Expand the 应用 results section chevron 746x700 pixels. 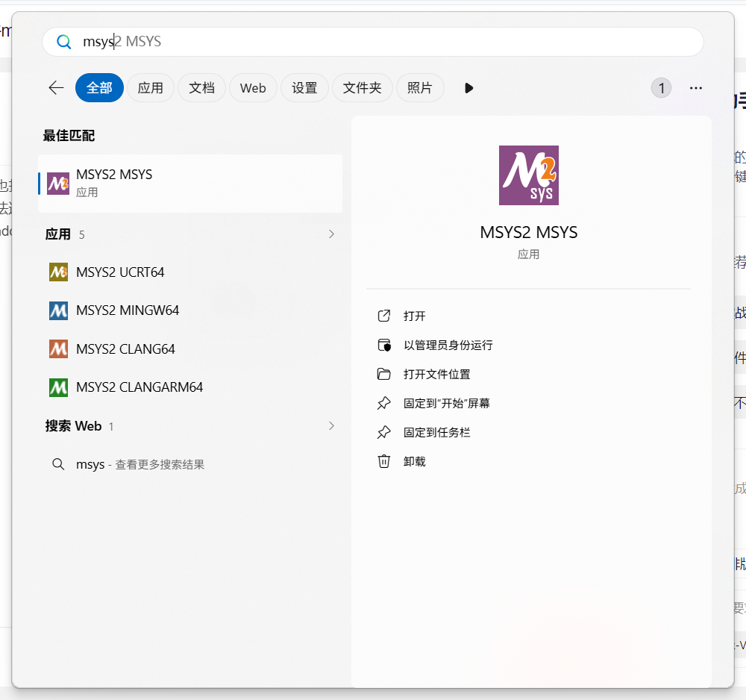point(332,234)
